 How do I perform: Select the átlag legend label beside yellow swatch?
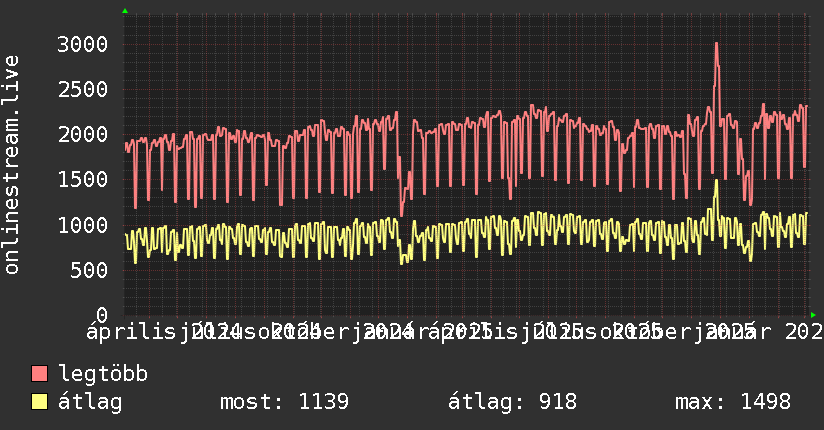(x=90, y=402)
